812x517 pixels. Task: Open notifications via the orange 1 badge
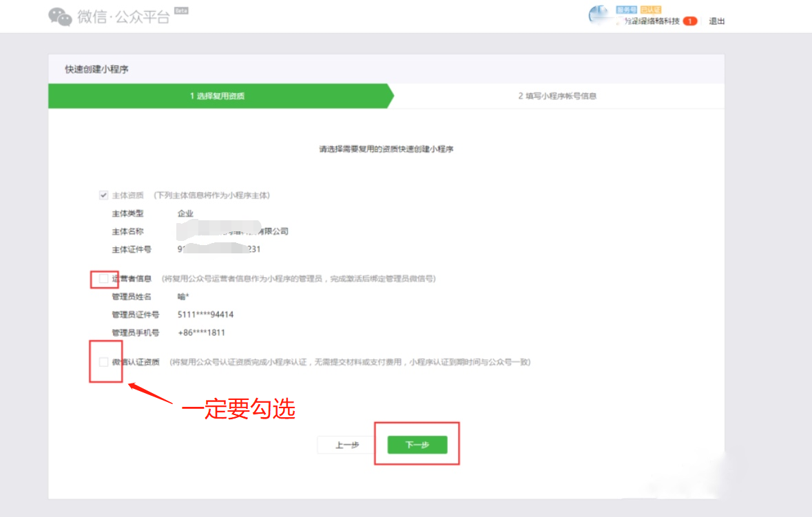click(690, 21)
